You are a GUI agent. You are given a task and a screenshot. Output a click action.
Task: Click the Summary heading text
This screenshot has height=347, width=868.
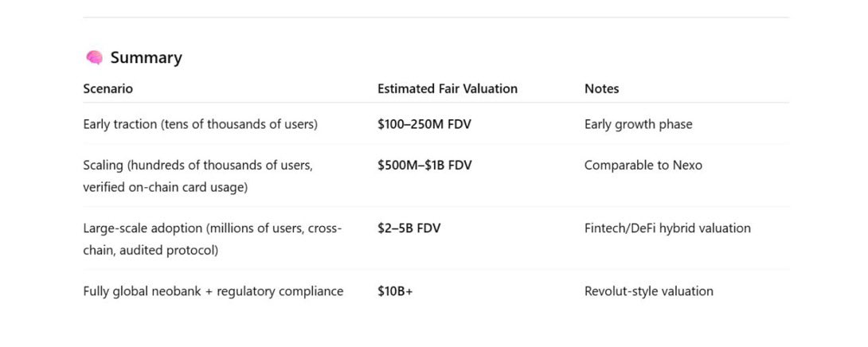point(146,58)
